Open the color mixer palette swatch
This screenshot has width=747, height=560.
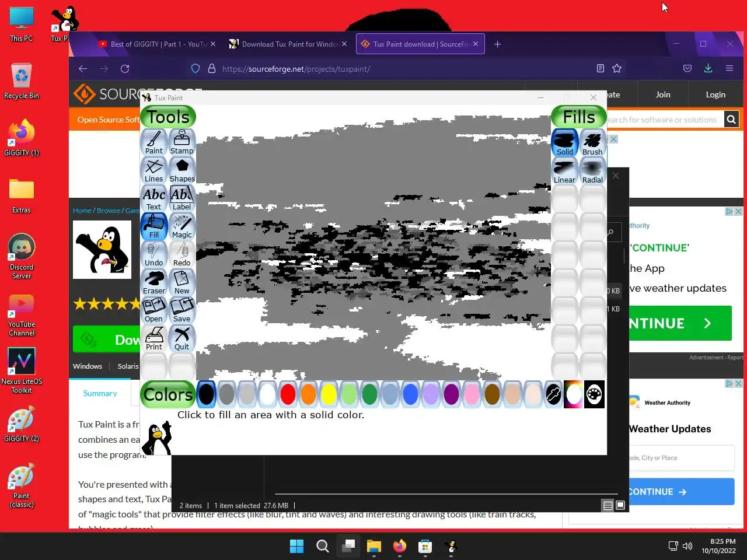(594, 394)
